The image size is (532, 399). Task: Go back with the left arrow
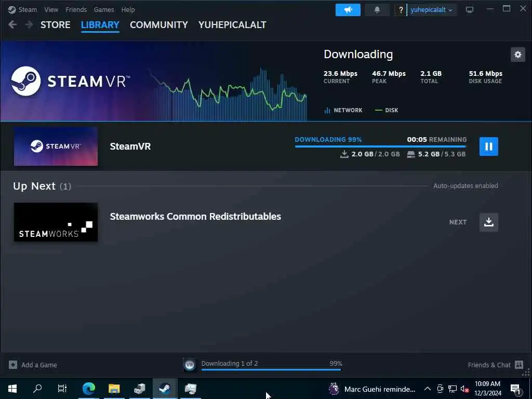[12, 24]
